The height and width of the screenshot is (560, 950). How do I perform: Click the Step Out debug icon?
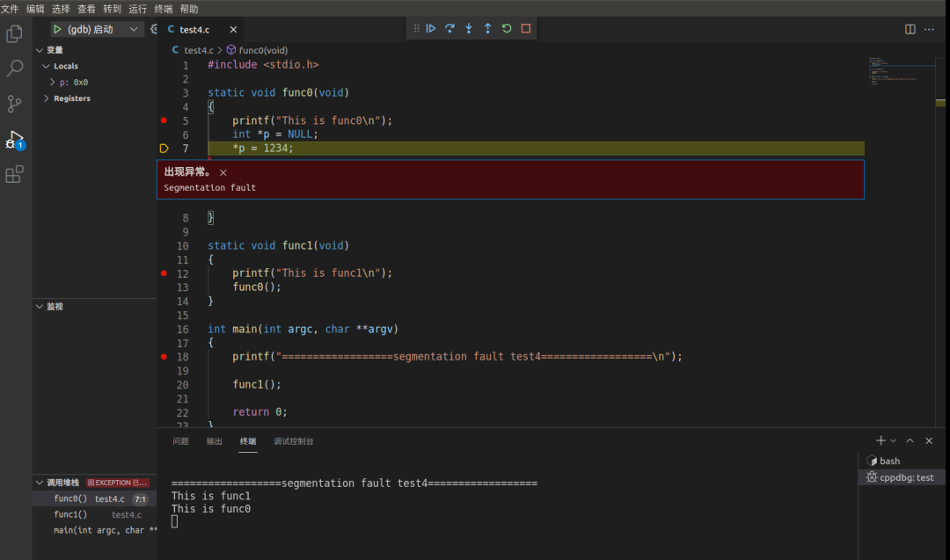[x=487, y=28]
